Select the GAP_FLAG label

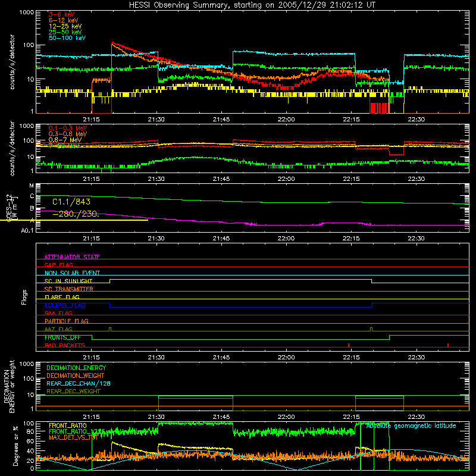tap(58, 265)
